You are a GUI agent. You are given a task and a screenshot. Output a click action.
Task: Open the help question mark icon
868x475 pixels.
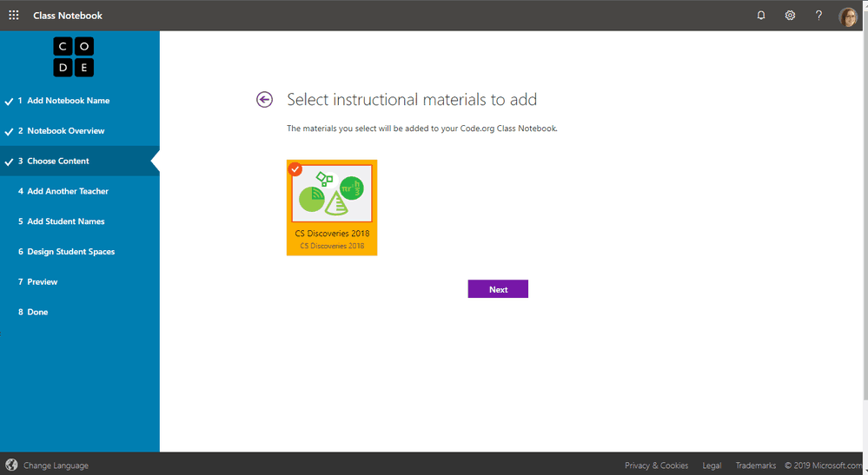pyautogui.click(x=818, y=15)
